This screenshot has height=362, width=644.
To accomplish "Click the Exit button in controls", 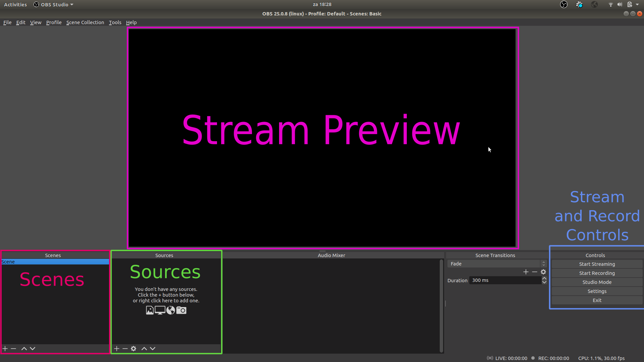I will coord(597,300).
